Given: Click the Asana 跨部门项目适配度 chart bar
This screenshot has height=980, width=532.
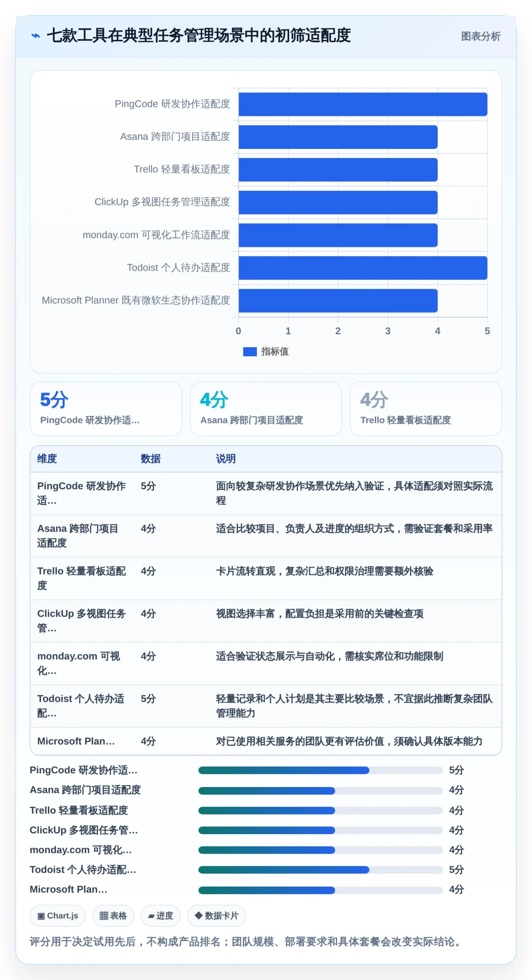Looking at the screenshot, I should [338, 137].
